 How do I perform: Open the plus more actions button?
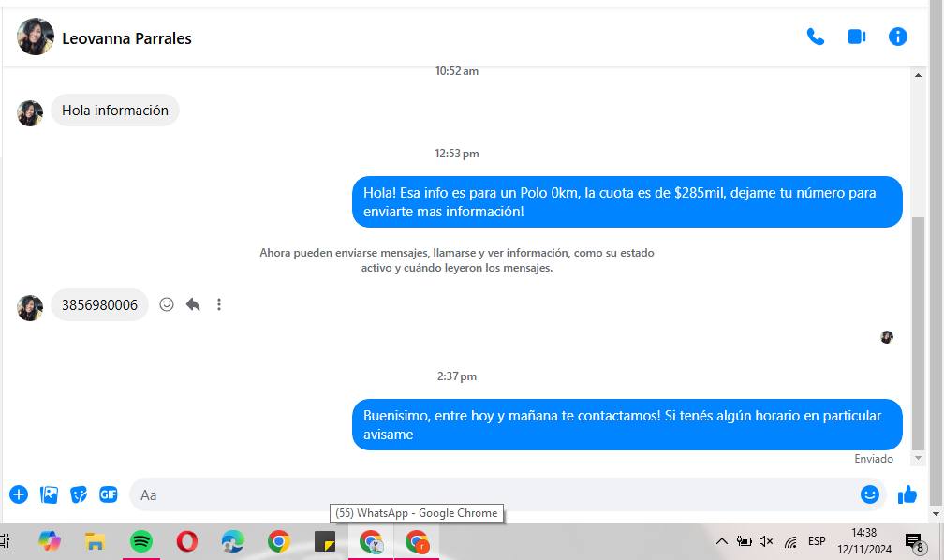click(19, 494)
